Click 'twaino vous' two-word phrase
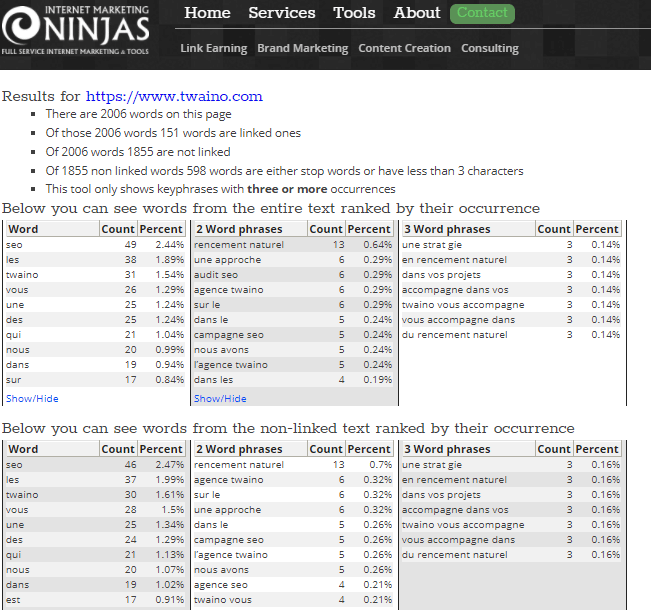Image resolution: width=651 pixels, height=610 pixels. click(223, 600)
